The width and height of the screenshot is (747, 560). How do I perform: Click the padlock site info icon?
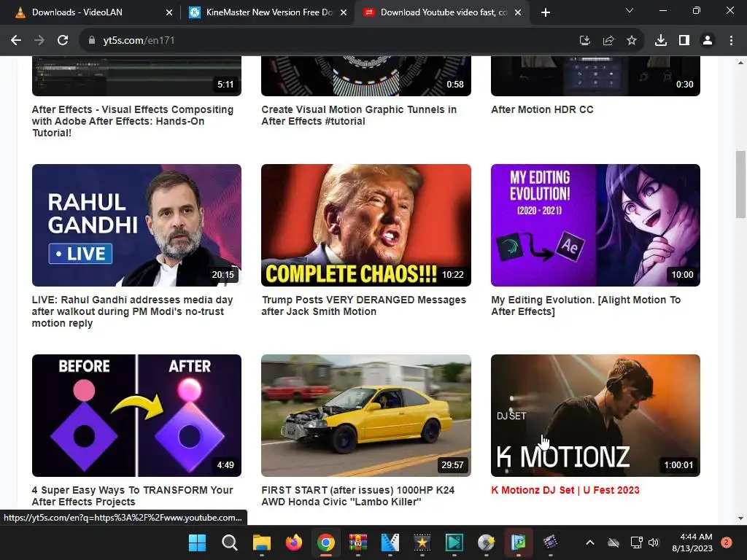92,41
